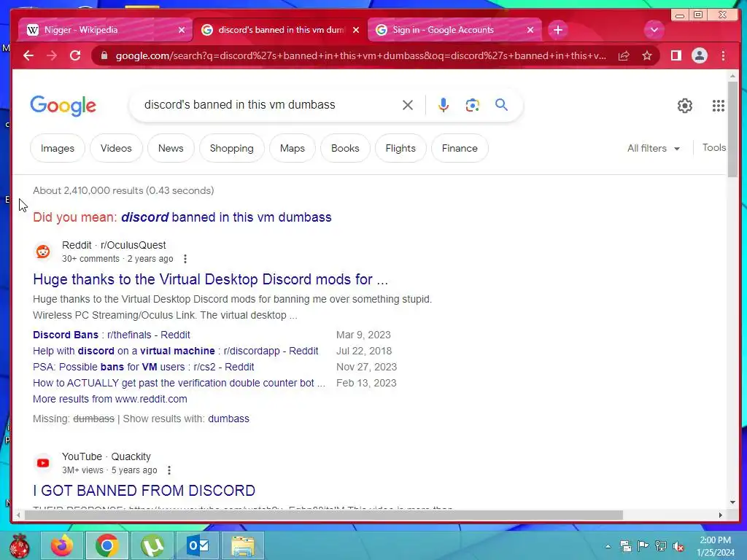Open the Google apps grid

pos(718,105)
